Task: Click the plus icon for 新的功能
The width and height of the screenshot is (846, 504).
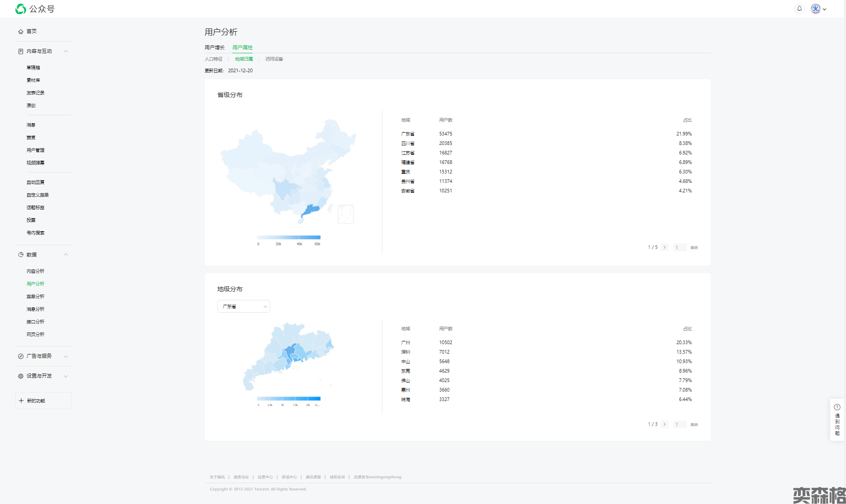Action: [21, 401]
